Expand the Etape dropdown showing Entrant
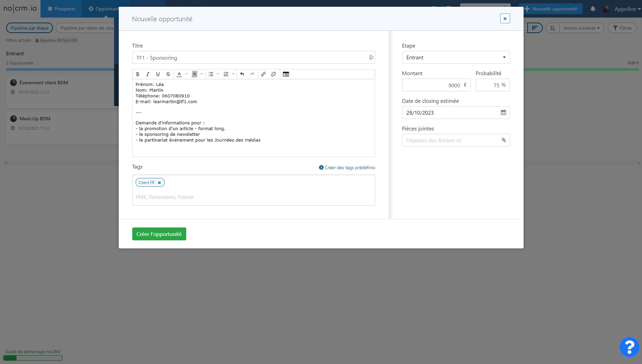Image resolution: width=642 pixels, height=364 pixels. [x=456, y=58]
